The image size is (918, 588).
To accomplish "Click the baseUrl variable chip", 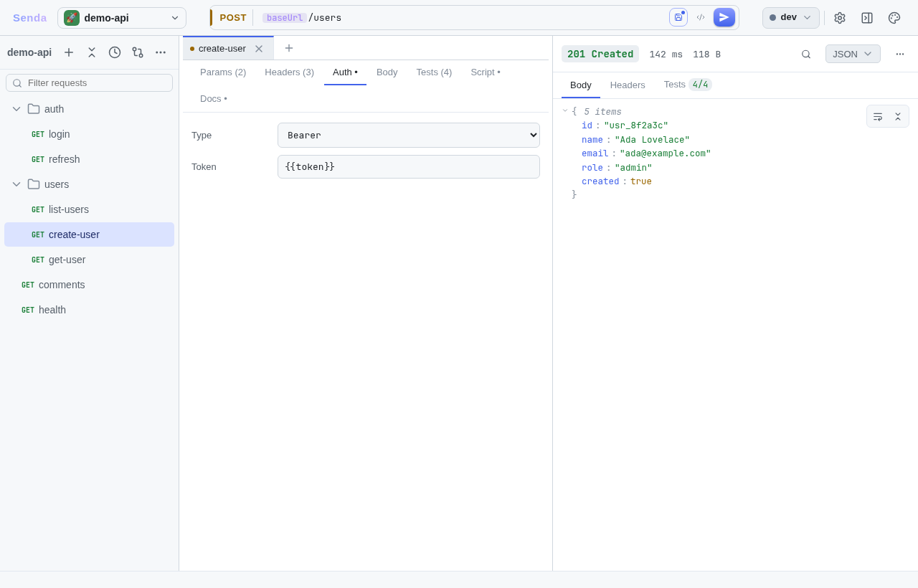I will coord(285,18).
